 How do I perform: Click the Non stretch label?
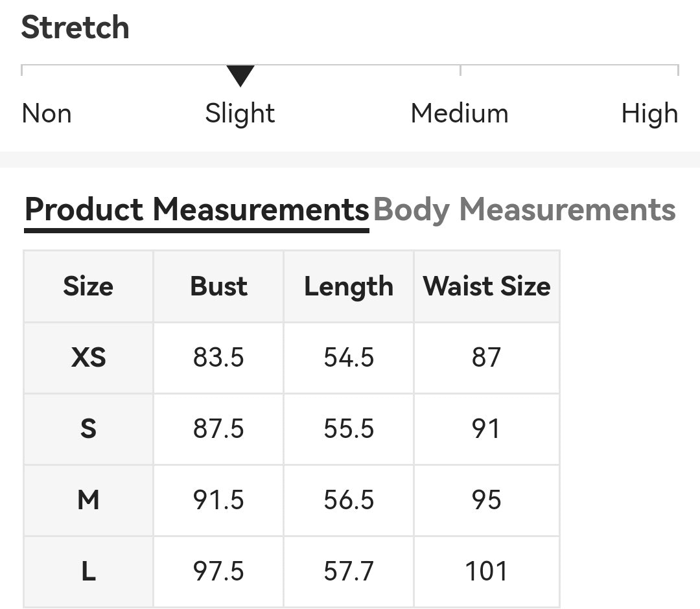point(47,113)
